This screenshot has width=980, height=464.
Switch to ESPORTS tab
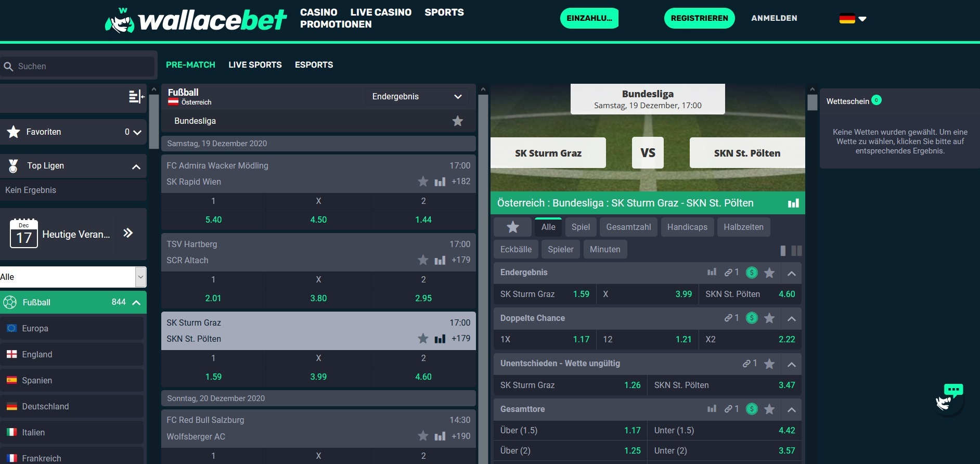[314, 65]
